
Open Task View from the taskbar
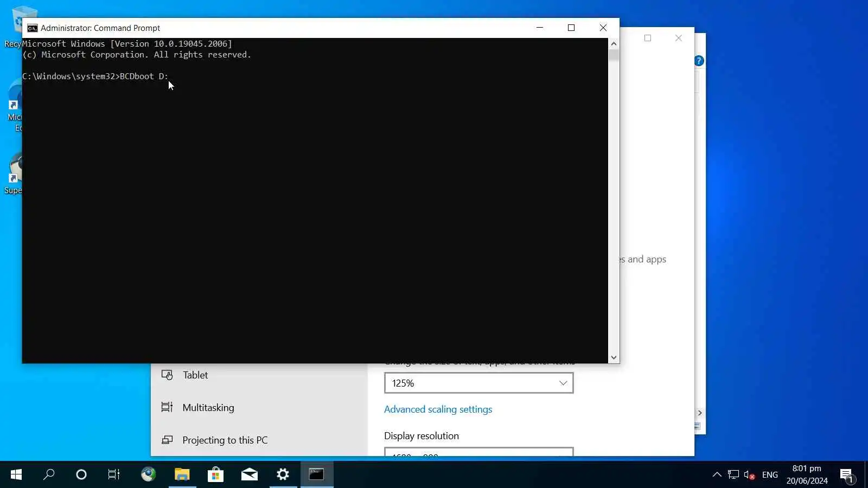114,474
